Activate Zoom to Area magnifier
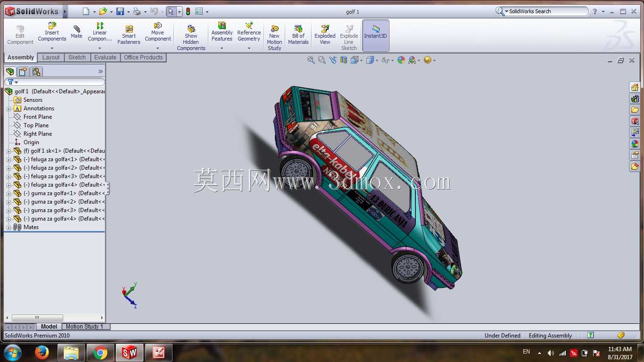Screen dimensions: 644x362 [322, 60]
